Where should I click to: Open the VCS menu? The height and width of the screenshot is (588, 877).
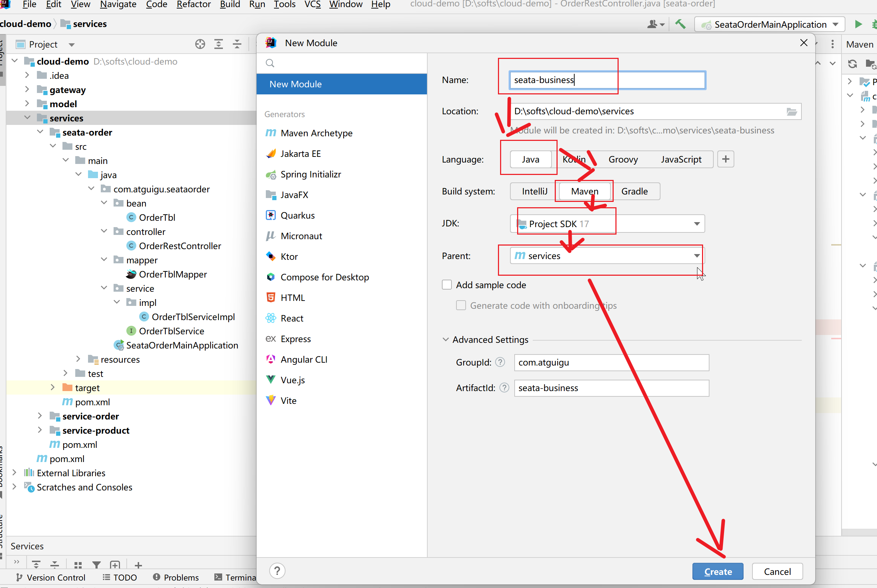click(x=312, y=5)
